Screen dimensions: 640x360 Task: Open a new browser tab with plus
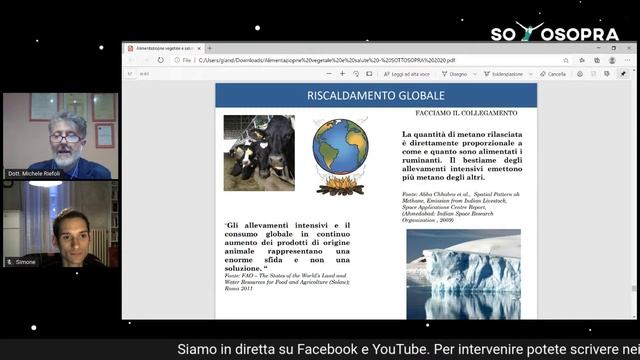click(210, 48)
